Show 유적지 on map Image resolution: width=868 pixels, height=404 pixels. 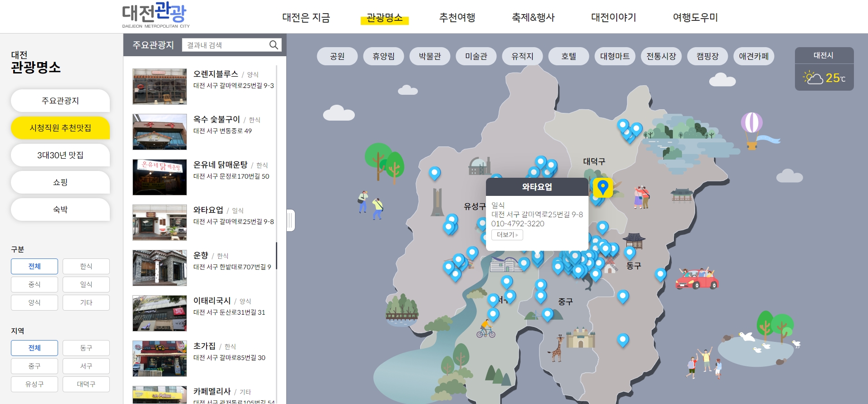pyautogui.click(x=522, y=56)
